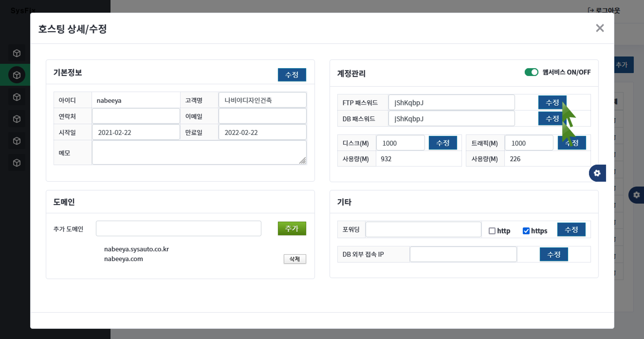
Task: Select the 만료일 date field
Action: (x=262, y=132)
